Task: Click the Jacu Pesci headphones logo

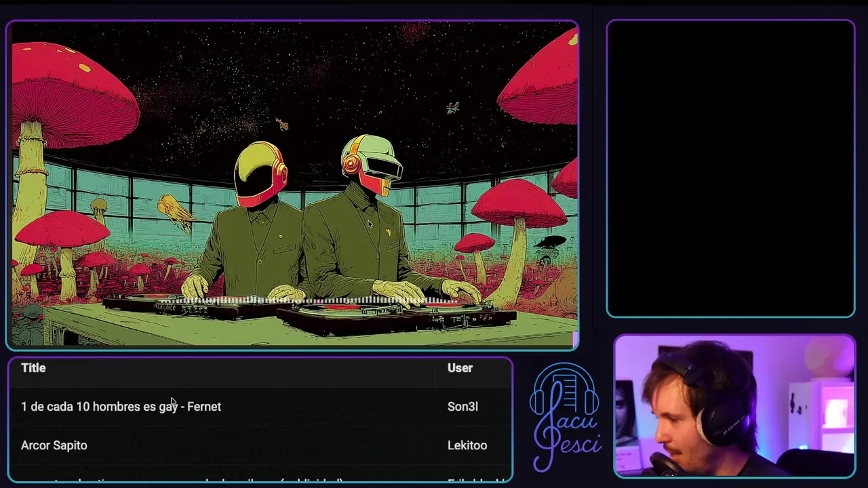Action: click(566, 416)
